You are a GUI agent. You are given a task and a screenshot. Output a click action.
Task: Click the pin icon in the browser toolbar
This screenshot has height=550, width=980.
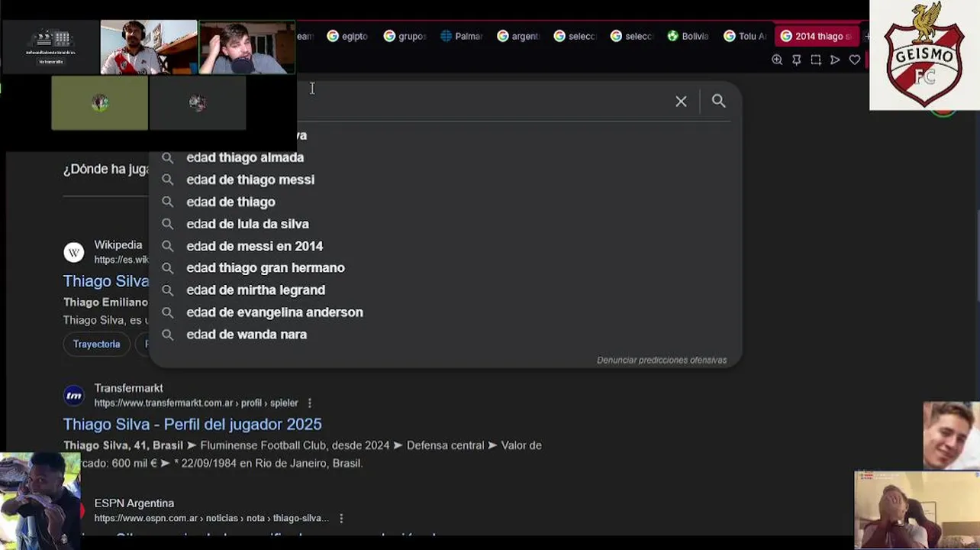click(x=796, y=60)
